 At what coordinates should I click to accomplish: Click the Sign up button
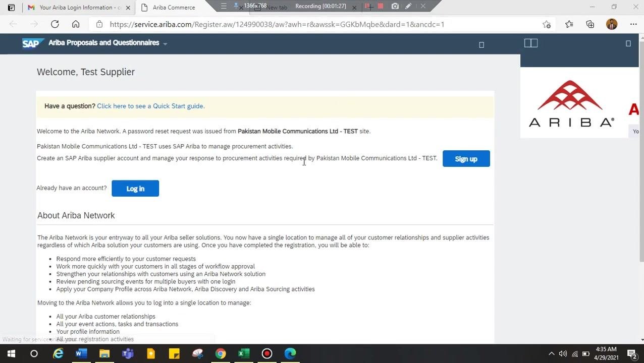[x=466, y=159]
